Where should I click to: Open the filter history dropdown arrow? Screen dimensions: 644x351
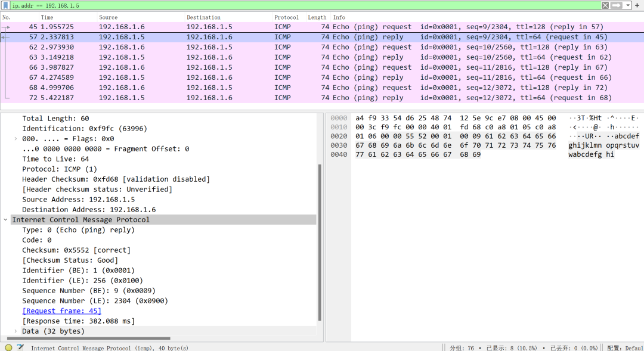coord(627,5)
